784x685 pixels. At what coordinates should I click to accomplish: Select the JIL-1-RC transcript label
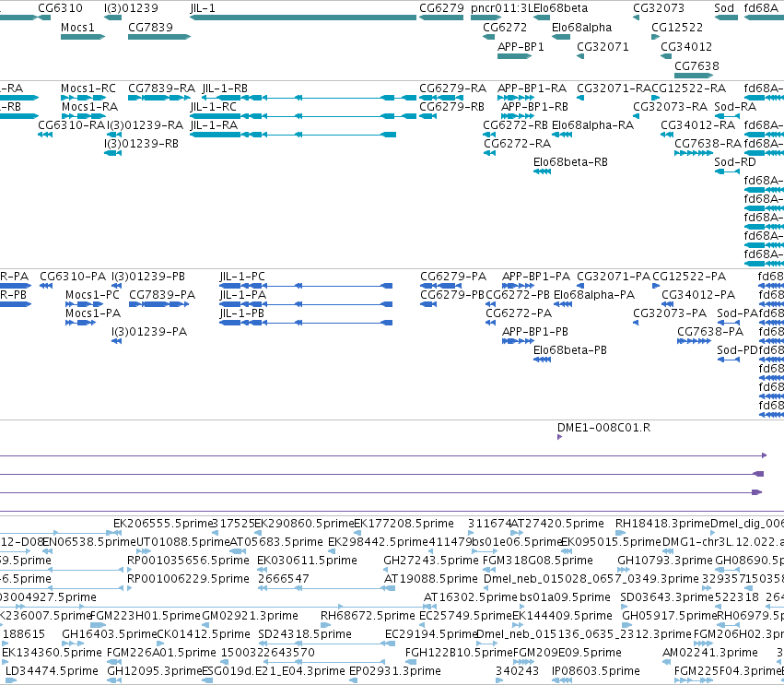click(x=213, y=107)
